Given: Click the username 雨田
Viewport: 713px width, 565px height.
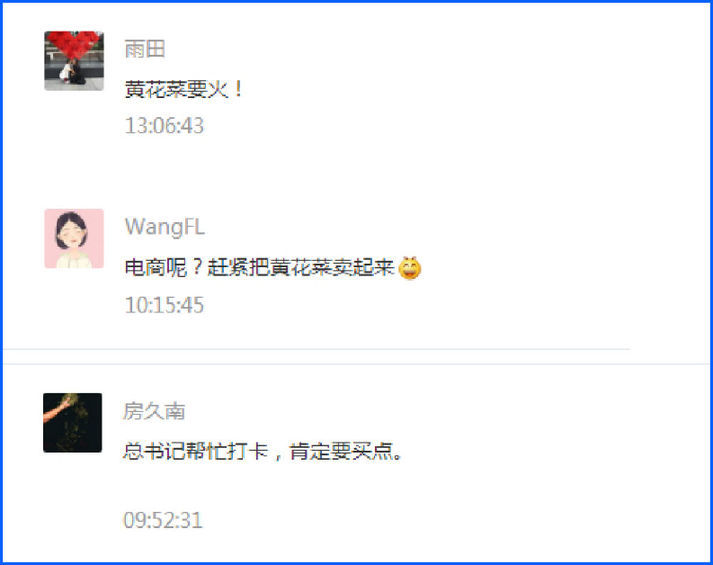Looking at the screenshot, I should click(145, 49).
